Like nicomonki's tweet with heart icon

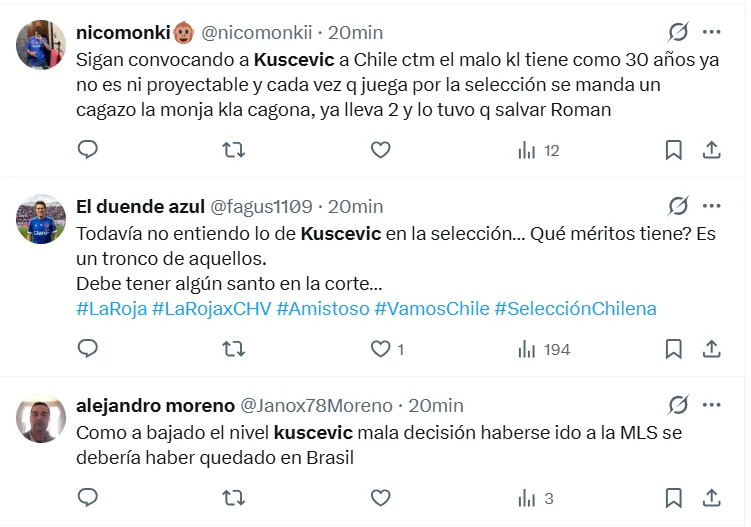[x=380, y=150]
